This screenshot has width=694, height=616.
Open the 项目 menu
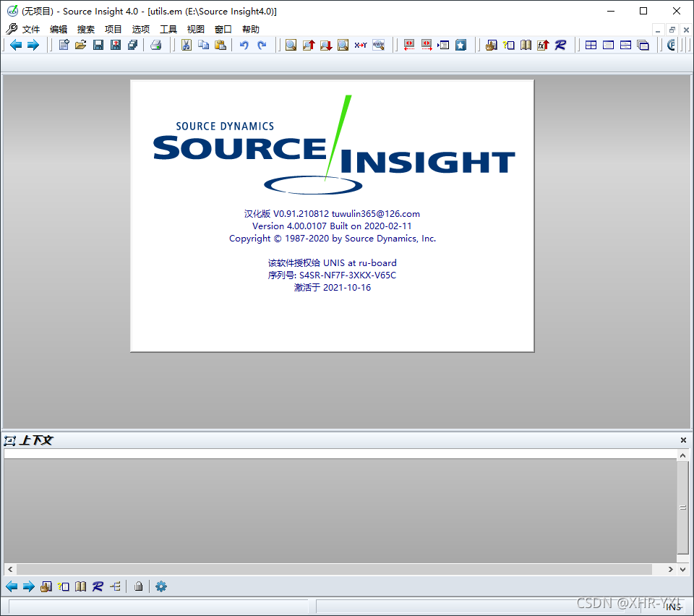(113, 29)
